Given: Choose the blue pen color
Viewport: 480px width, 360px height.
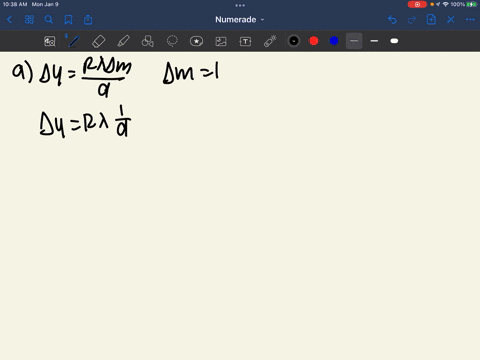Looking at the screenshot, I should coord(334,41).
